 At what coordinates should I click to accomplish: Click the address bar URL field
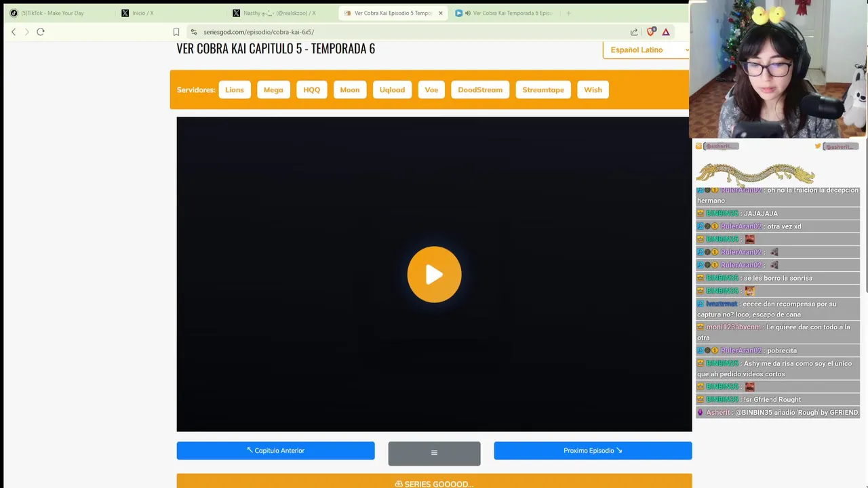coord(407,32)
